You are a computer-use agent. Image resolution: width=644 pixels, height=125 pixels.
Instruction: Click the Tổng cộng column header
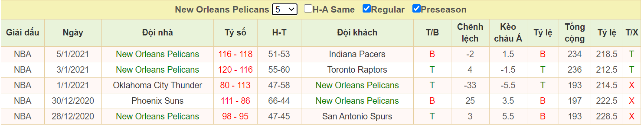(x=575, y=33)
